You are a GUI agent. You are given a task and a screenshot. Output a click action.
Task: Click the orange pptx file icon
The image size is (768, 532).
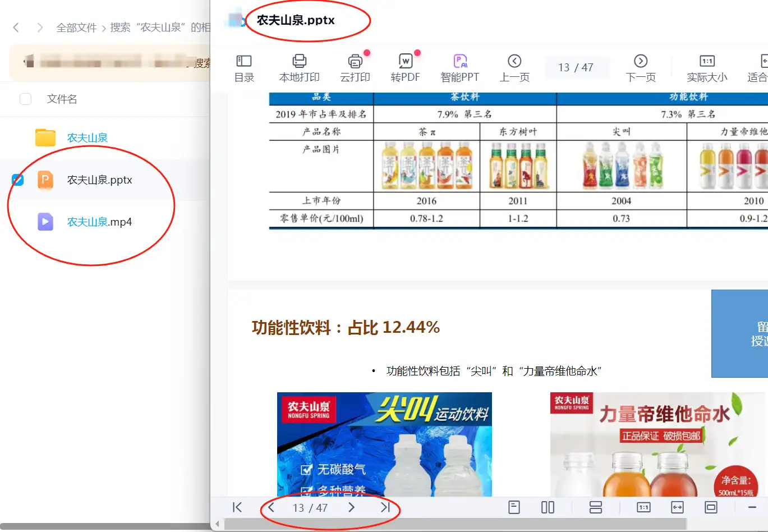tap(45, 180)
